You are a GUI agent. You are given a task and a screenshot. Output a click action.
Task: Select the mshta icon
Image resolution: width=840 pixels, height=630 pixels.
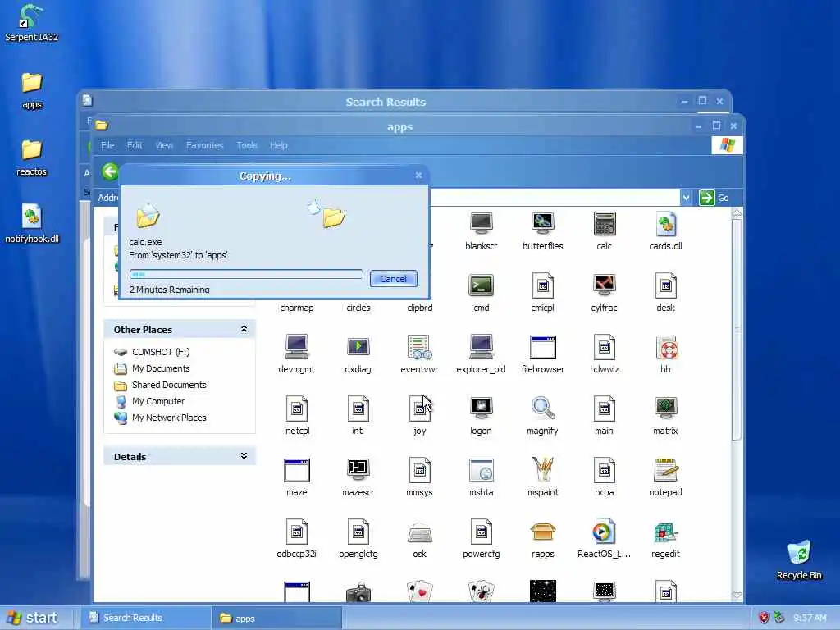click(x=481, y=470)
